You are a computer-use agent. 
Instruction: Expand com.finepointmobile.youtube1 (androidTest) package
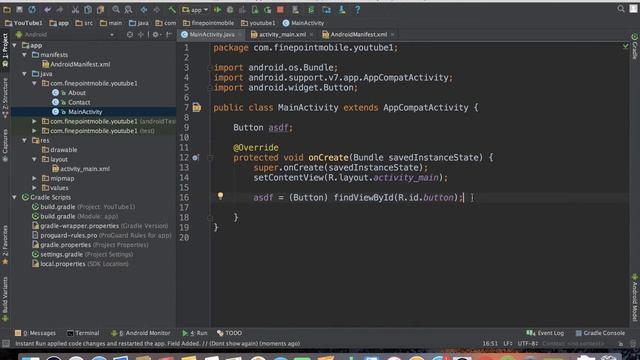(34, 121)
